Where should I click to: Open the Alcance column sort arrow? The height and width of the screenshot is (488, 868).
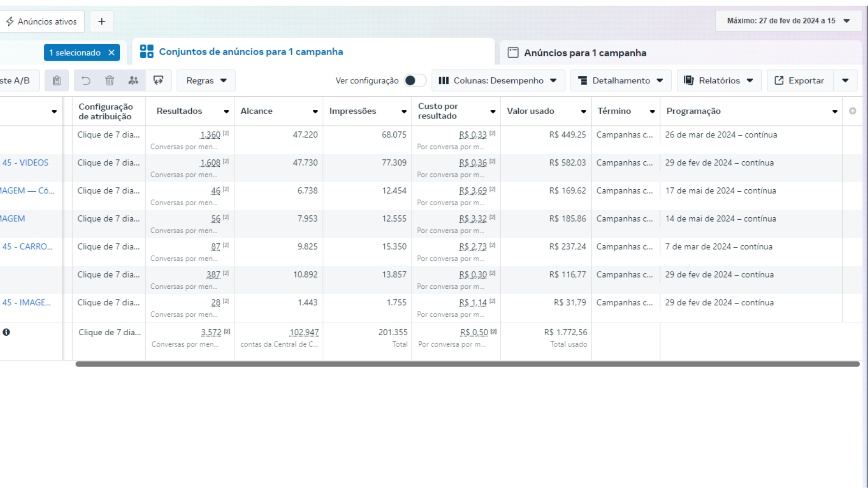[315, 112]
